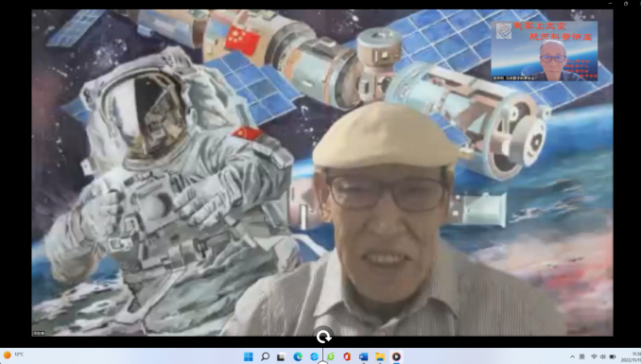Launch Internet Explorer from taskbar
The image size is (641, 364).
tap(314, 356)
